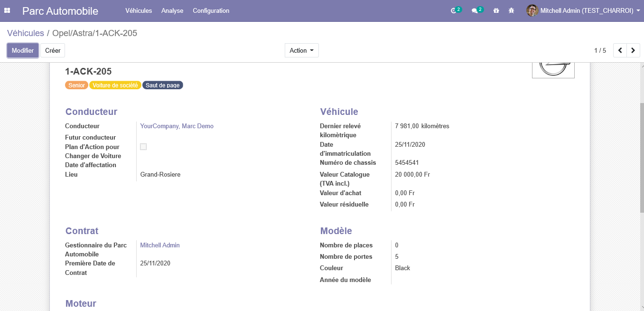Expand the Action dropdown
This screenshot has width=644, height=311.
pyautogui.click(x=301, y=50)
